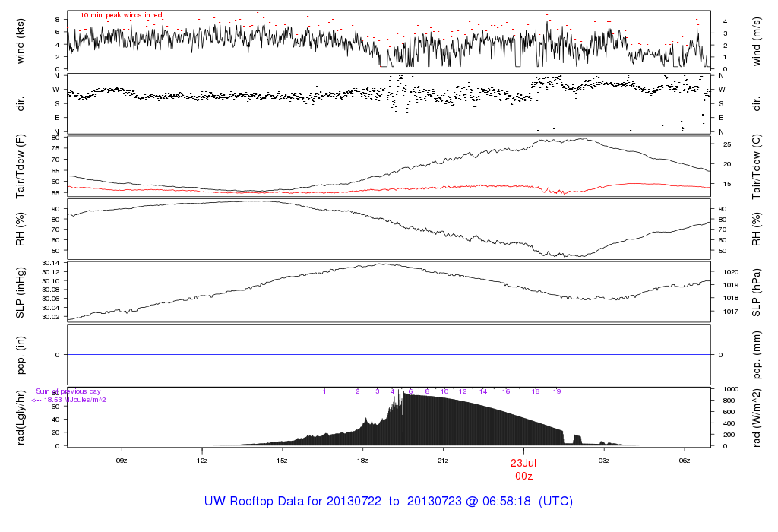Select the "SLP (inHg)" axis label
This screenshot has height=532, width=778.
(21, 292)
